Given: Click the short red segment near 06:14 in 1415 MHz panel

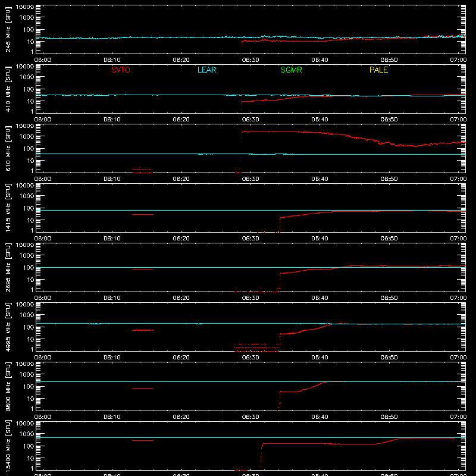Looking at the screenshot, I should pyautogui.click(x=143, y=214).
